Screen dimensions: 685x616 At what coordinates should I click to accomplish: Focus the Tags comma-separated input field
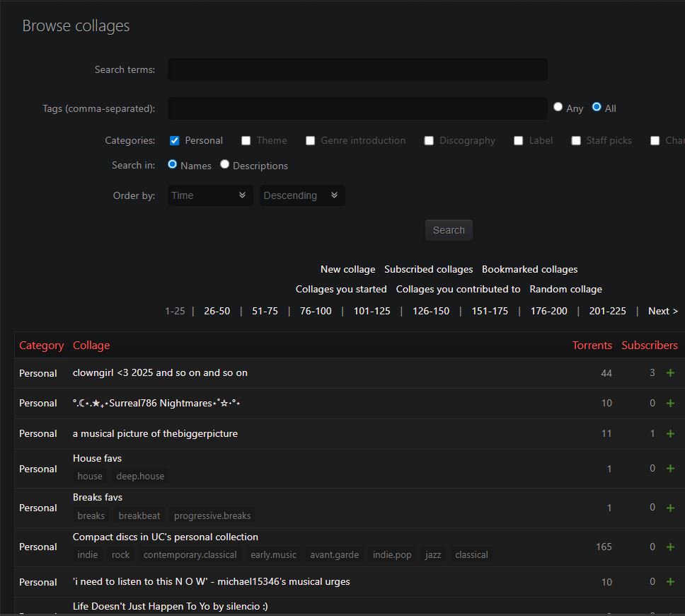357,108
